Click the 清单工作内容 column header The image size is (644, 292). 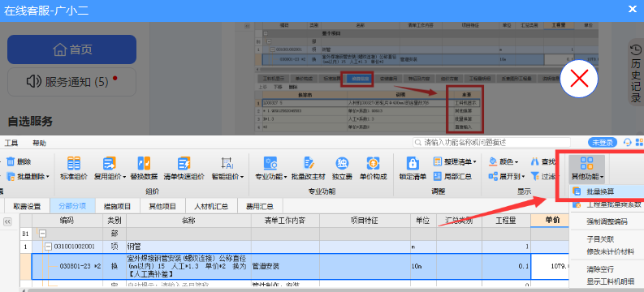285,221
